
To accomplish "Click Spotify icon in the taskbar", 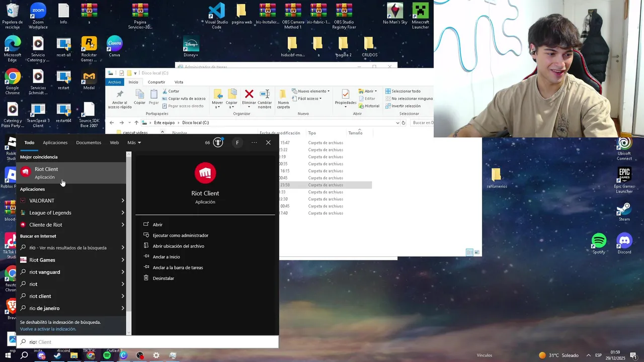I will point(107,355).
